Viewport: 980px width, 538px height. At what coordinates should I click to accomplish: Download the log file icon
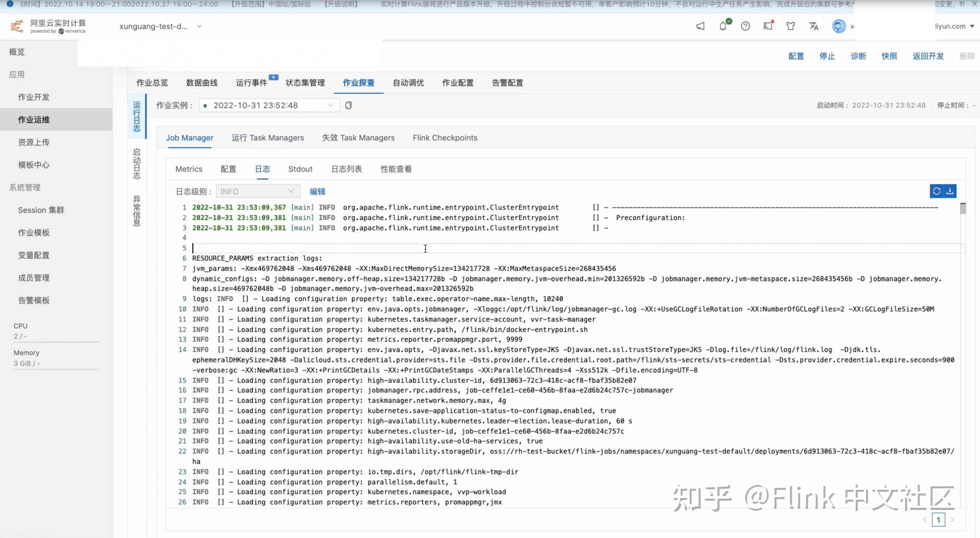pyautogui.click(x=950, y=191)
